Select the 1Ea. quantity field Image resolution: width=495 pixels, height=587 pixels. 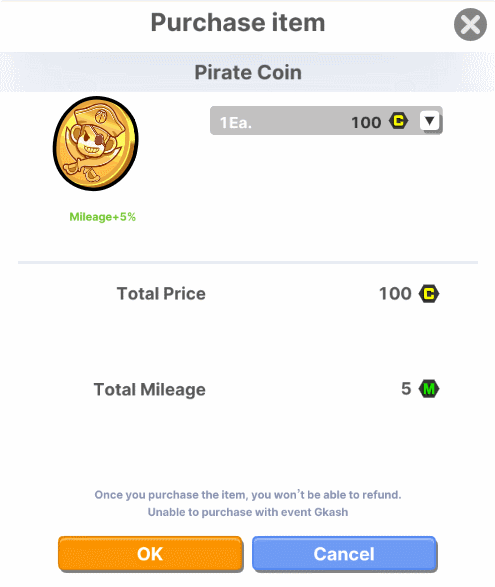click(x=326, y=121)
